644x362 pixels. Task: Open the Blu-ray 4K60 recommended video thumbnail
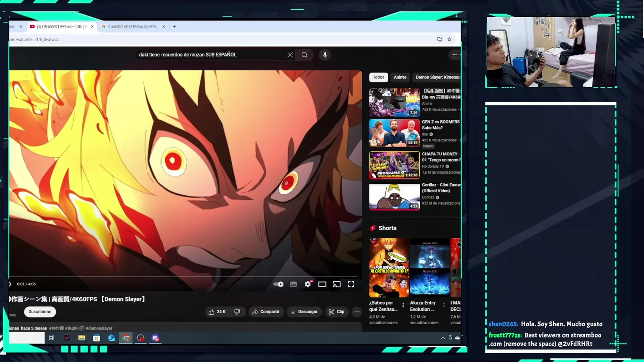pyautogui.click(x=394, y=103)
